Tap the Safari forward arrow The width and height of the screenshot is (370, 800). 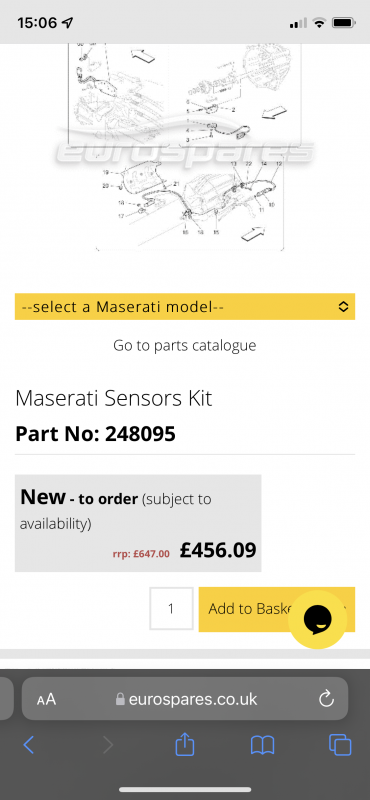click(108, 745)
